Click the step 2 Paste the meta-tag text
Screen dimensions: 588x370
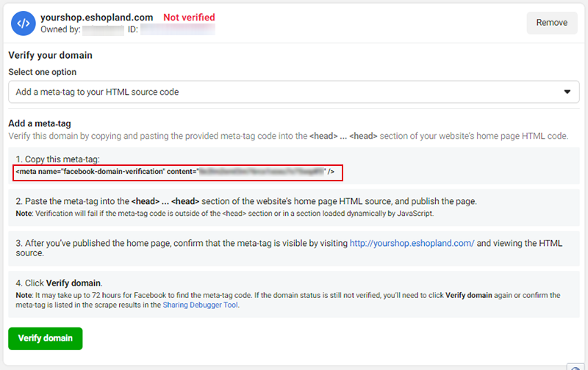[246, 201]
